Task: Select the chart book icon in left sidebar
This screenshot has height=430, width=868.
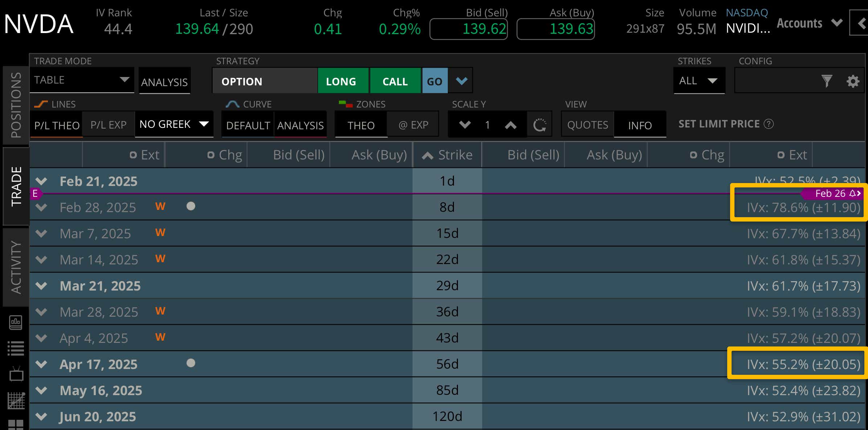Action: [16, 322]
